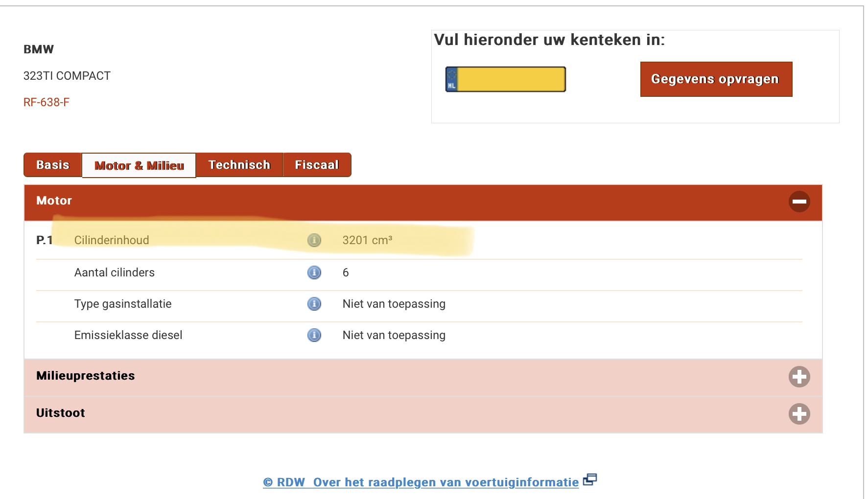
Task: Open the Fiscaal tab
Action: click(317, 165)
